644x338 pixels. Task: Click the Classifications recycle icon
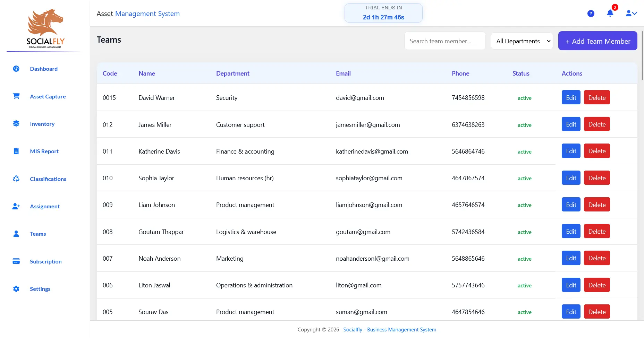click(16, 179)
